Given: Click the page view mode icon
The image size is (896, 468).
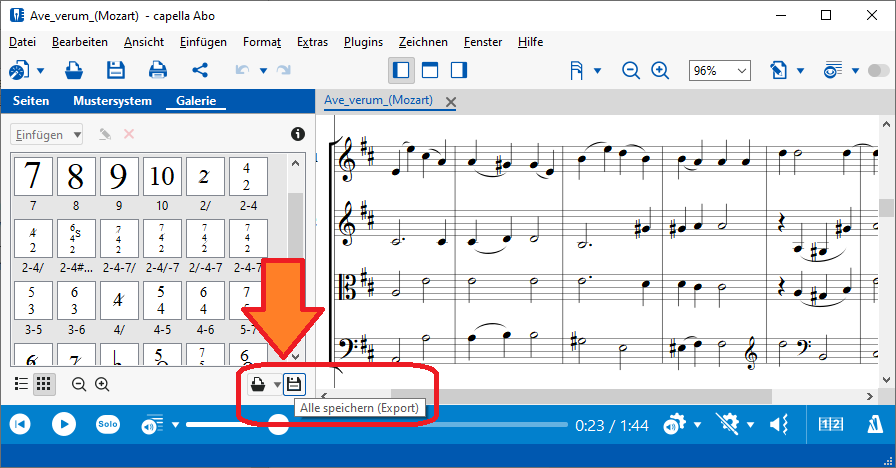Looking at the screenshot, I should 577,70.
